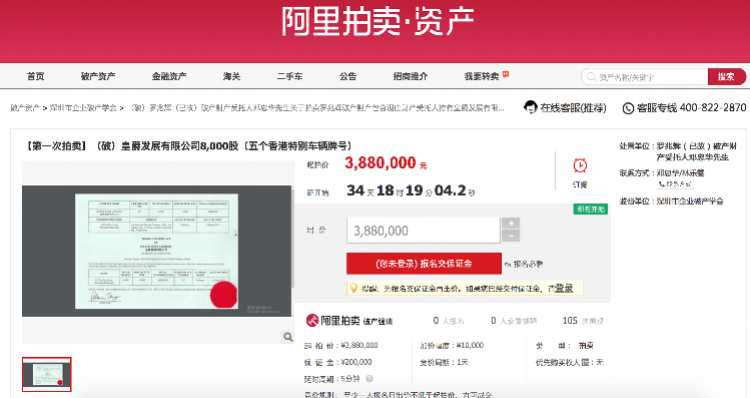Click the 订阅 label under the clock

(x=580, y=185)
